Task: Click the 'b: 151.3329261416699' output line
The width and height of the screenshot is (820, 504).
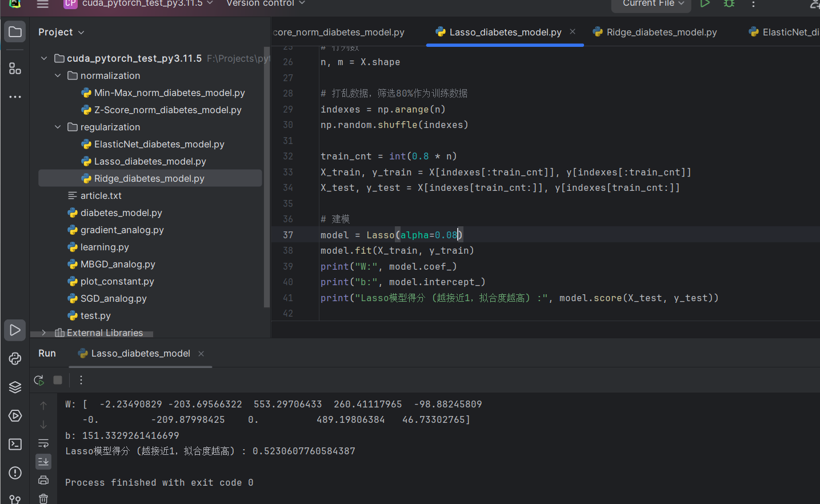Action: pyautogui.click(x=122, y=435)
